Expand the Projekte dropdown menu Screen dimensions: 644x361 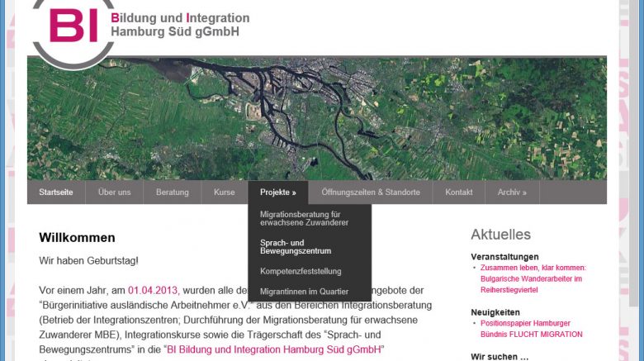pos(278,192)
